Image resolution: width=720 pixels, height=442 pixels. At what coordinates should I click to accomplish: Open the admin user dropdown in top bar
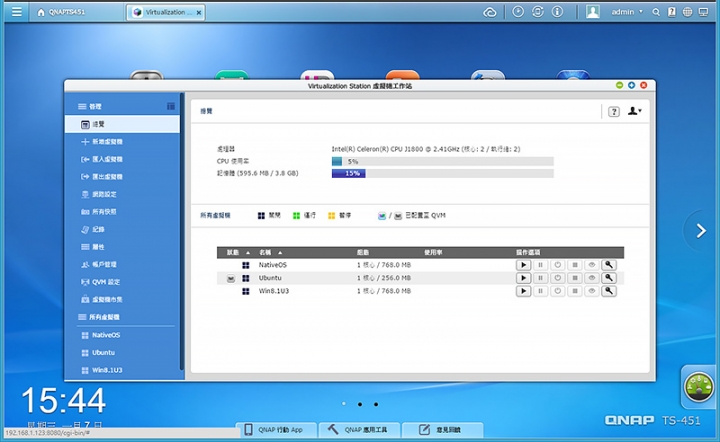pos(627,12)
